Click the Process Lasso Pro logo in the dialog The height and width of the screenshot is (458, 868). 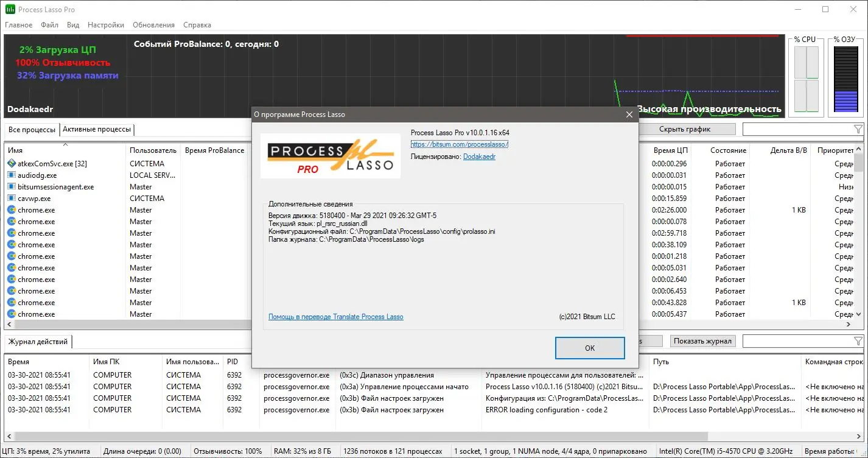[x=331, y=157]
